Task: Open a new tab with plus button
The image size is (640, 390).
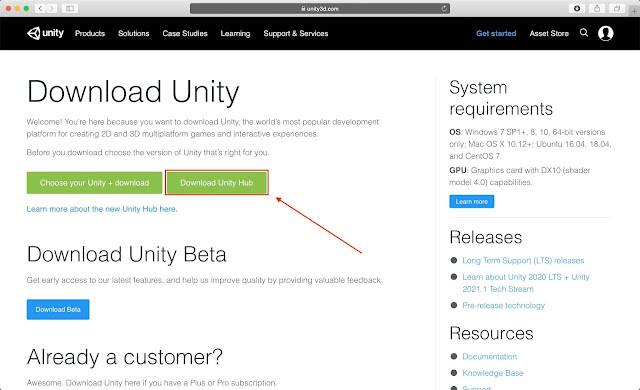Action: pos(634,11)
